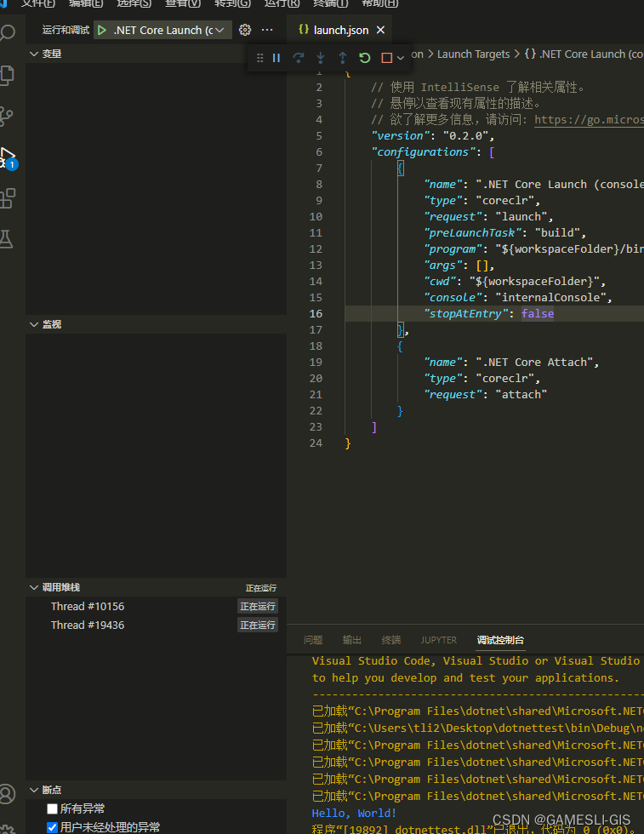Open the Search view in activity bar
This screenshot has width=644, height=834.
click(x=7, y=33)
